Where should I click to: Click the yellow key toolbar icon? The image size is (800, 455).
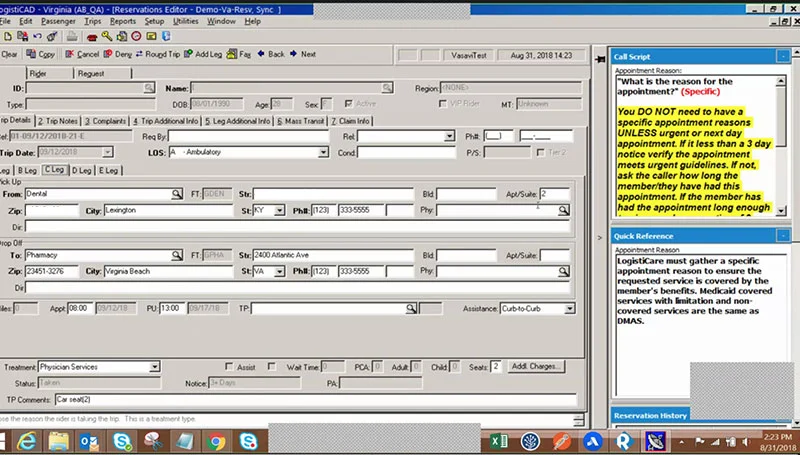tap(107, 36)
